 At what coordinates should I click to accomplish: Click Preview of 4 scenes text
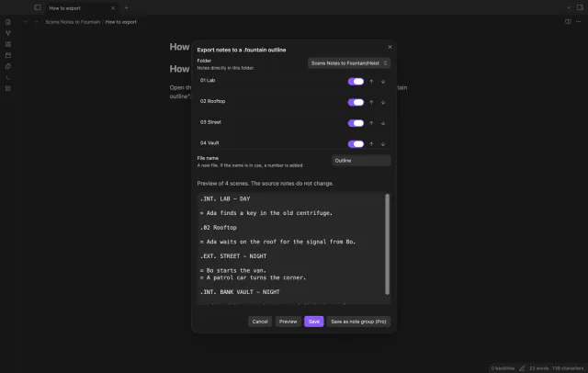tap(266, 184)
